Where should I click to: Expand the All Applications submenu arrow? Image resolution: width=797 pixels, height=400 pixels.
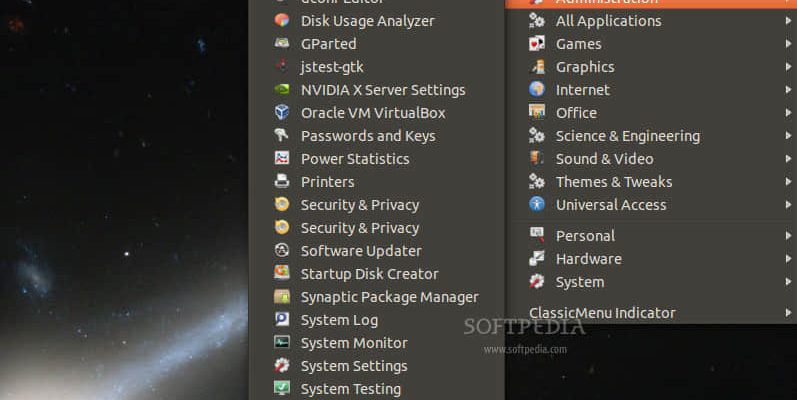(788, 21)
